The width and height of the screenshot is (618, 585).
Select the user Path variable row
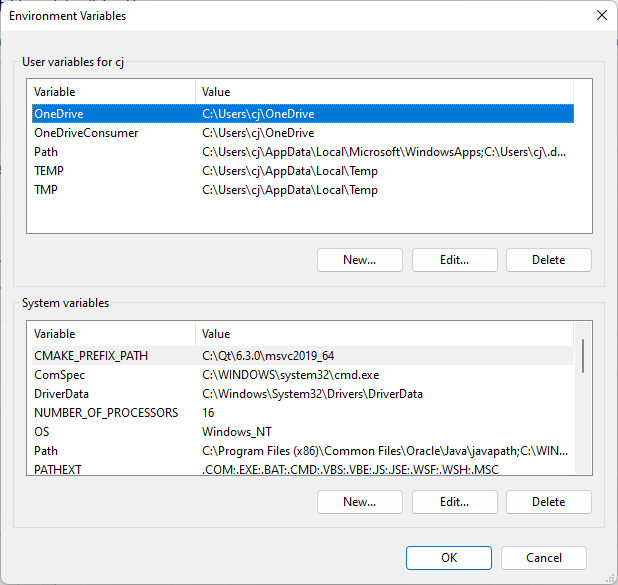pyautogui.click(x=303, y=152)
